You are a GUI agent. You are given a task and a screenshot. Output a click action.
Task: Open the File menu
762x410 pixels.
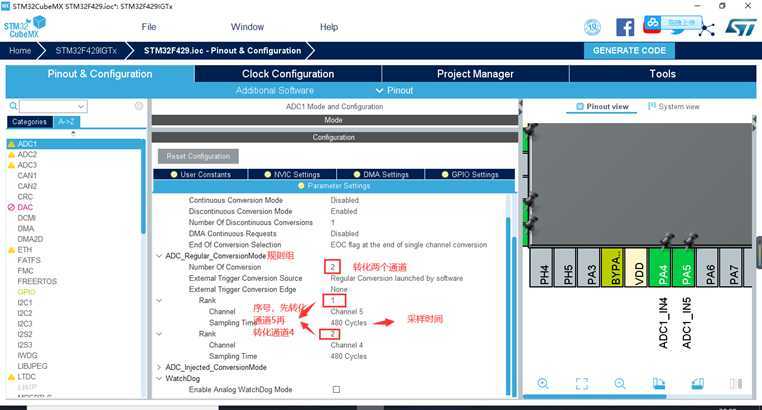pos(149,27)
